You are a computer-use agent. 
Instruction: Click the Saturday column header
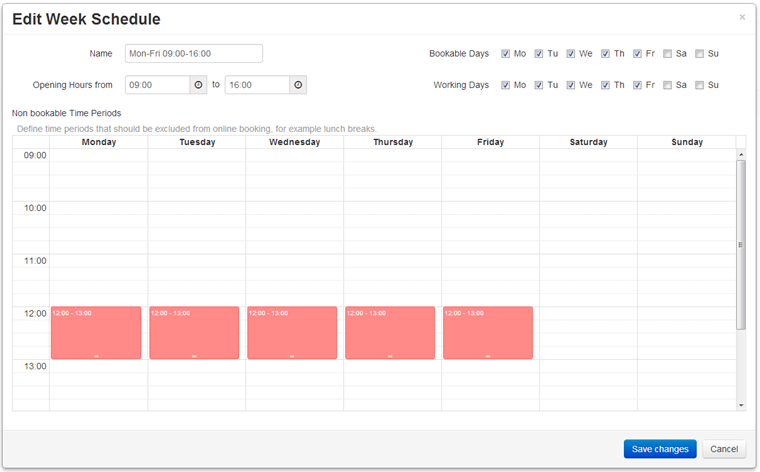coord(588,142)
